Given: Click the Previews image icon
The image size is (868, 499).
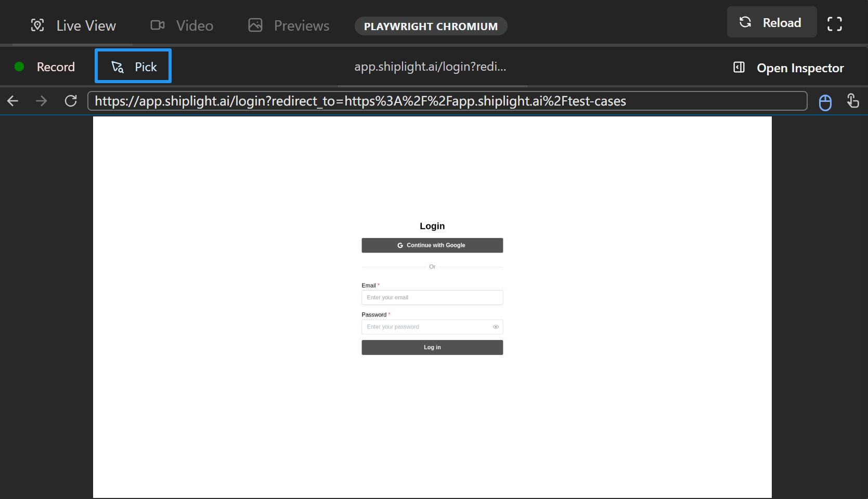Looking at the screenshot, I should (255, 25).
